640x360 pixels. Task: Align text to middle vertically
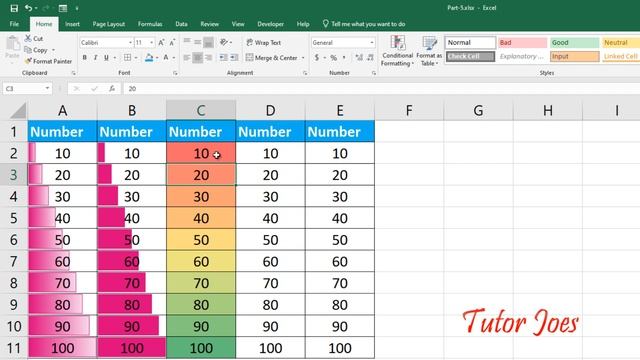(x=198, y=42)
